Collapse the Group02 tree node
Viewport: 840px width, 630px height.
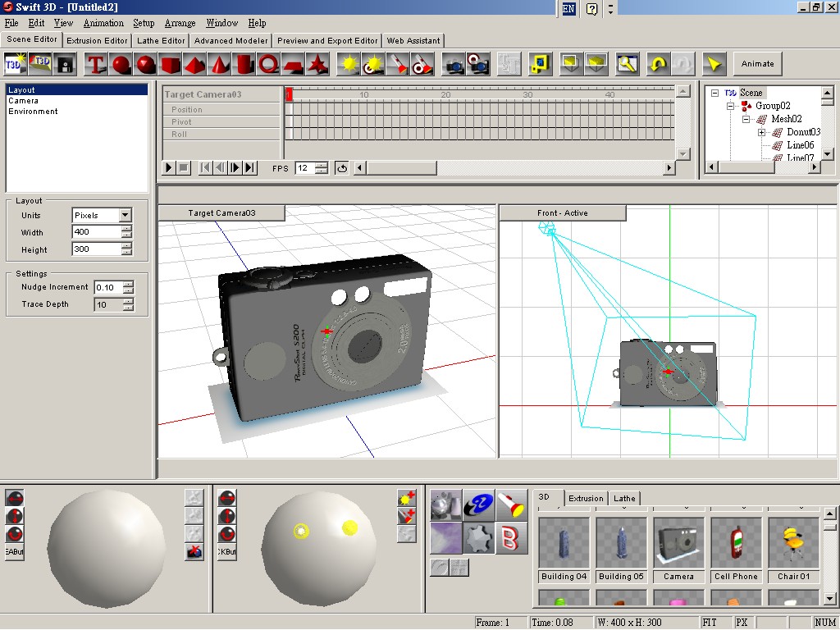[729, 106]
